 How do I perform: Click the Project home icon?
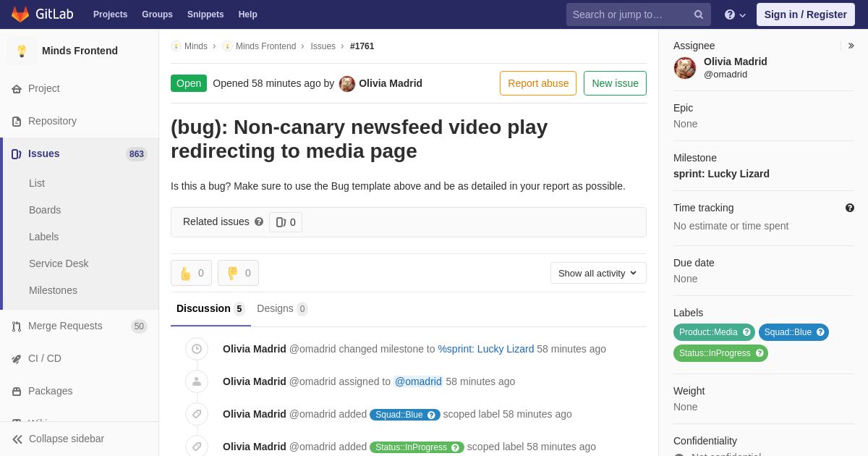17,88
